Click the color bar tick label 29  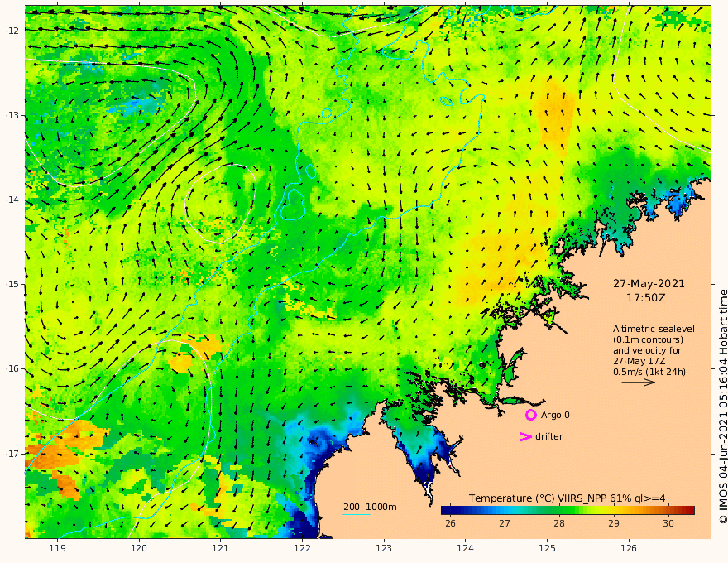[x=613, y=523]
